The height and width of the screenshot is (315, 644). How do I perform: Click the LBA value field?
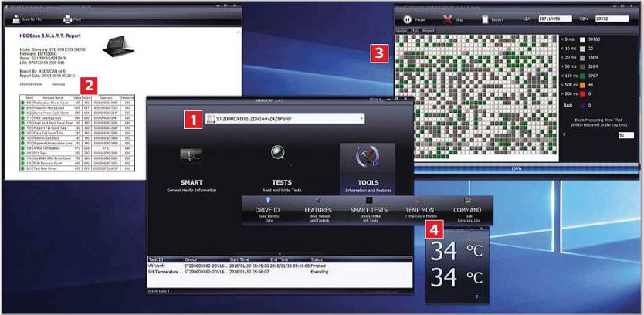(554, 19)
